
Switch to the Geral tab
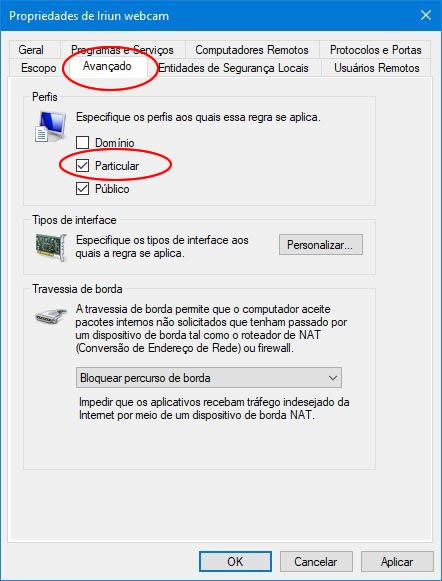click(x=31, y=50)
